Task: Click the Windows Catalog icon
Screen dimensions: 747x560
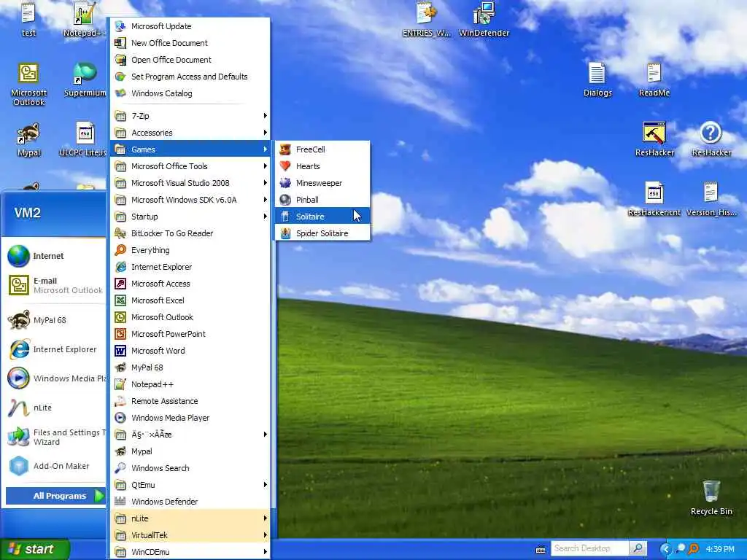Action: [x=120, y=93]
